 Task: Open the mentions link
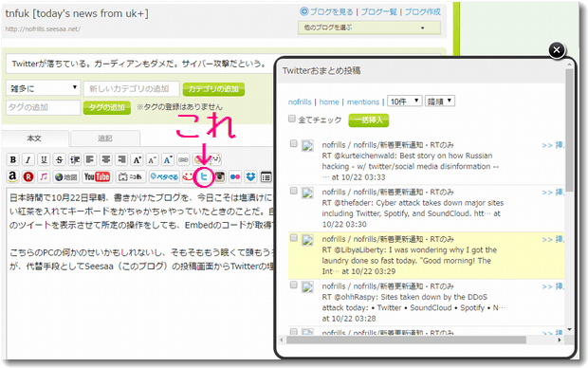tap(363, 101)
